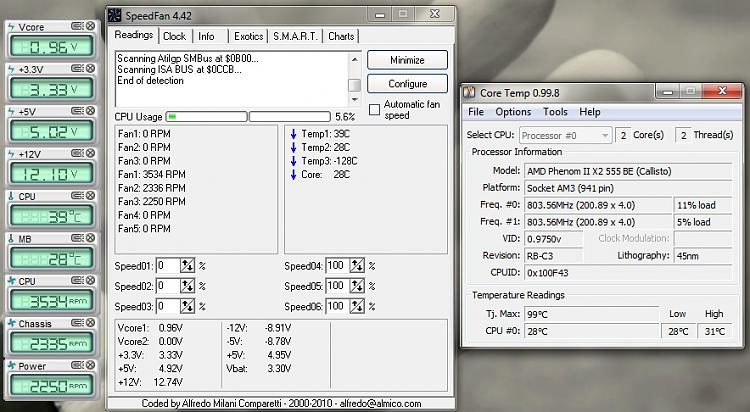Click the Speed06 percentage input field
The width and height of the screenshot is (750, 412).
338,306
